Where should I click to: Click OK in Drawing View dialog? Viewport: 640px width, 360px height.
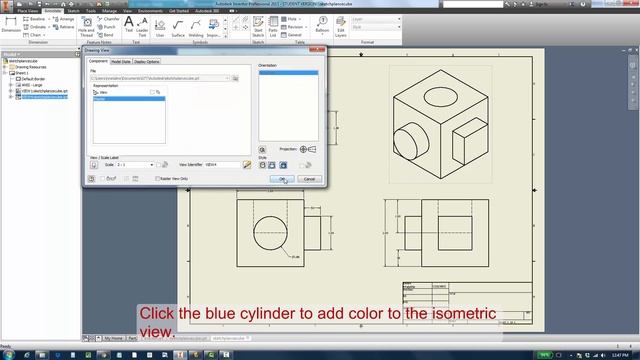coord(282,179)
